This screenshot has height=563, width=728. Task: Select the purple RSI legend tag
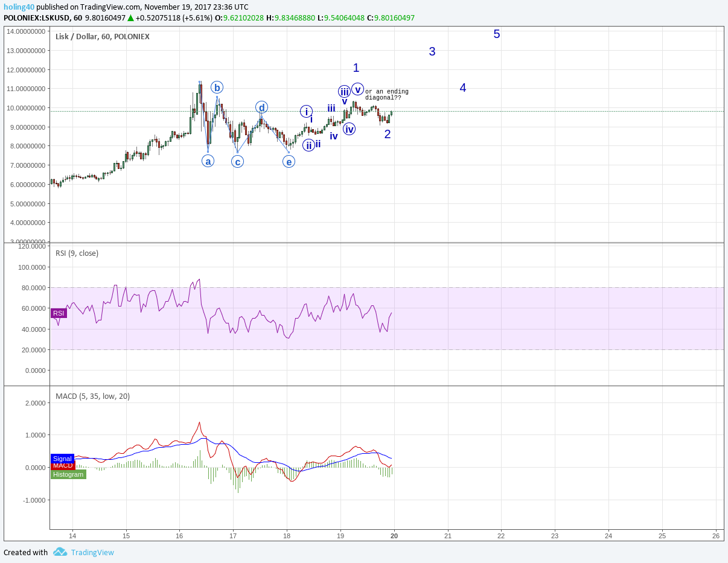click(59, 313)
